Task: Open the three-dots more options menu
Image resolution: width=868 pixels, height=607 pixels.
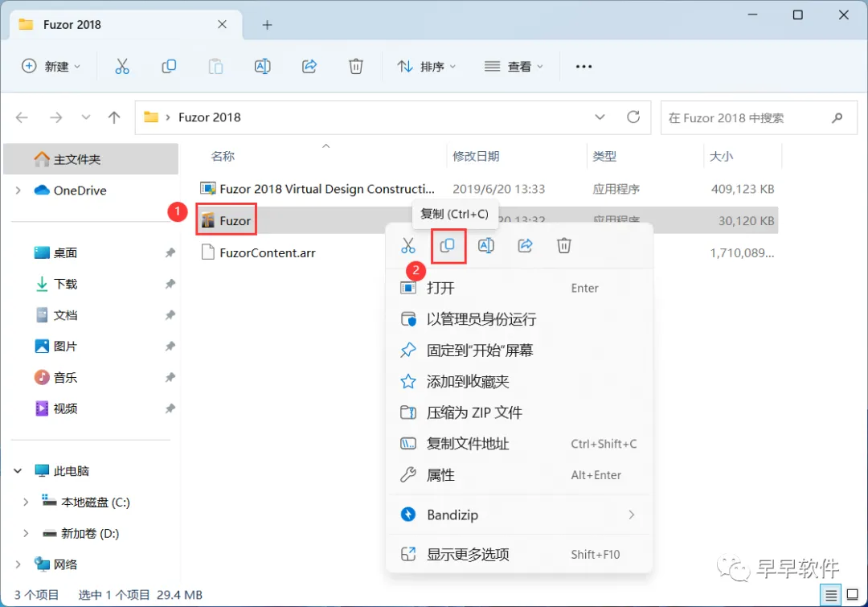Action: 583,67
